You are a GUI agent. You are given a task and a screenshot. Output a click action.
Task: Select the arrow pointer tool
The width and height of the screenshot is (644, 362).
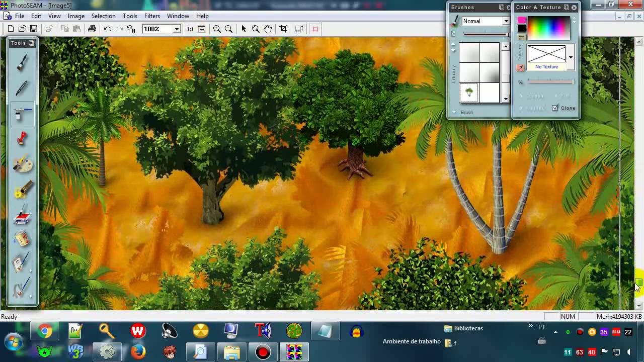click(x=244, y=29)
